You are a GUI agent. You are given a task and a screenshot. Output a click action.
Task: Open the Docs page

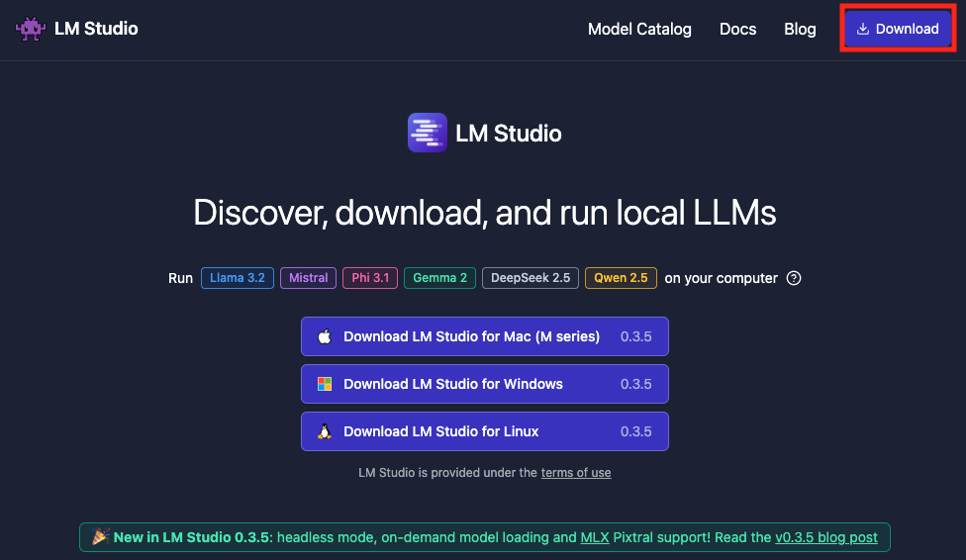pos(738,29)
